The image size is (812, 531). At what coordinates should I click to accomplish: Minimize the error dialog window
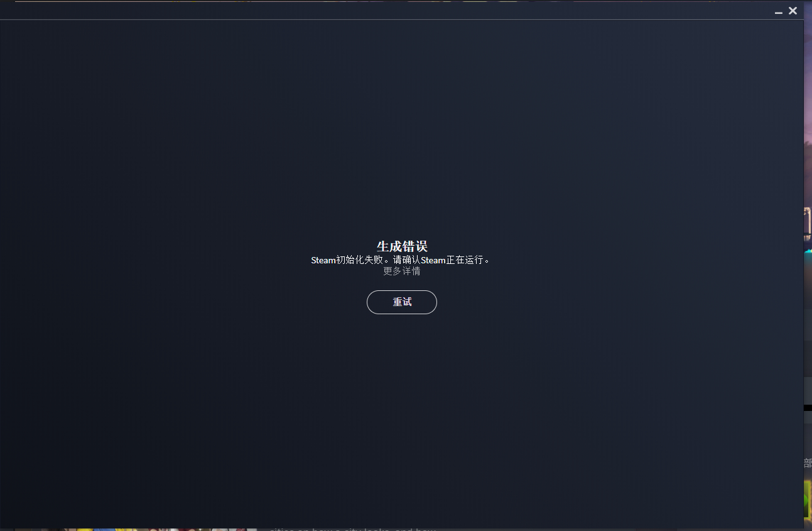click(x=779, y=11)
